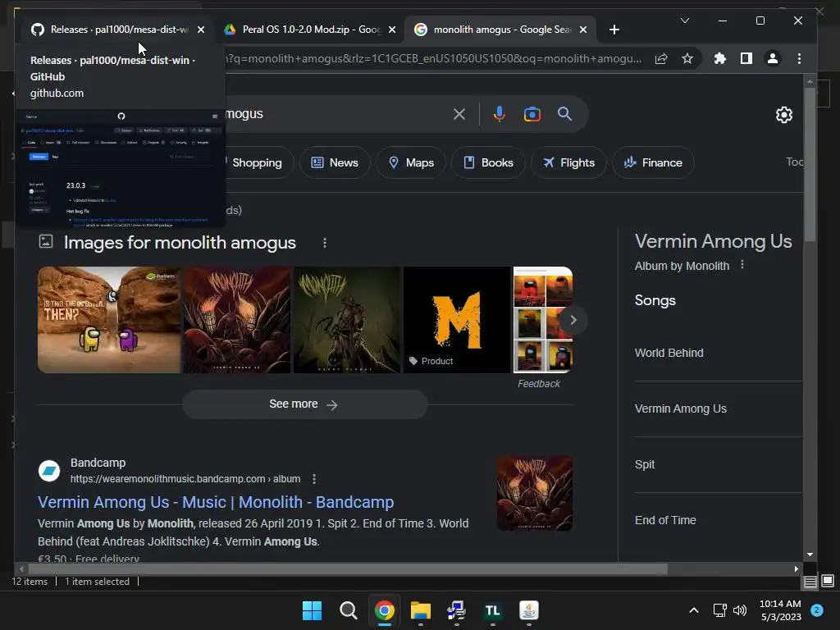Open the Java app on taskbar

pyautogui.click(x=529, y=610)
